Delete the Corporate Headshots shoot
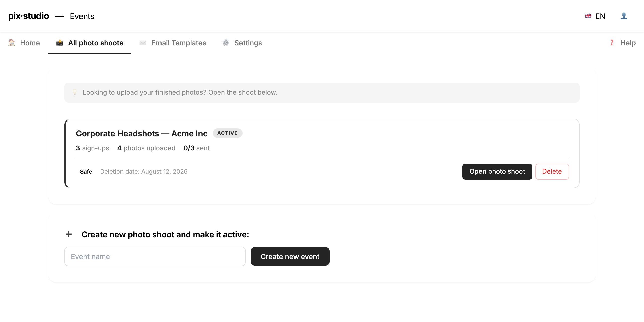This screenshot has width=644, height=322. click(552, 172)
